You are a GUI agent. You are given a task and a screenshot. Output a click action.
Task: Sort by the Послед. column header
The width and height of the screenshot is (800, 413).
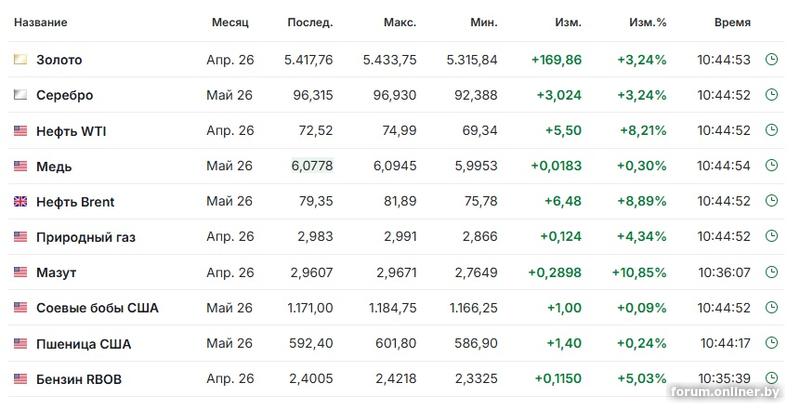tap(310, 22)
